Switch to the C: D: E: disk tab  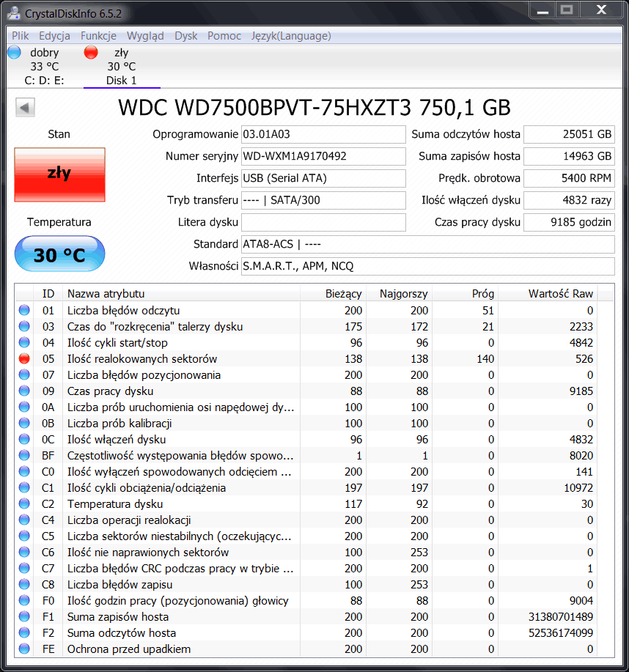[x=44, y=67]
